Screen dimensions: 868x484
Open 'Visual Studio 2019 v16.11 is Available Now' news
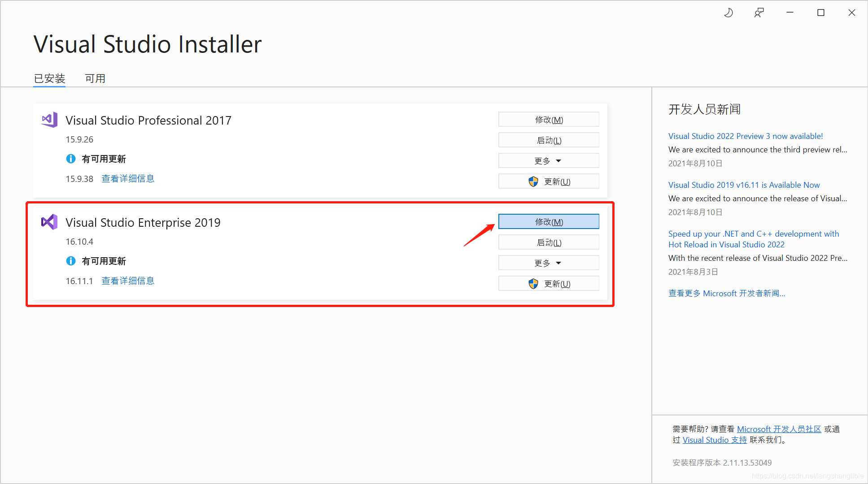[x=744, y=185]
